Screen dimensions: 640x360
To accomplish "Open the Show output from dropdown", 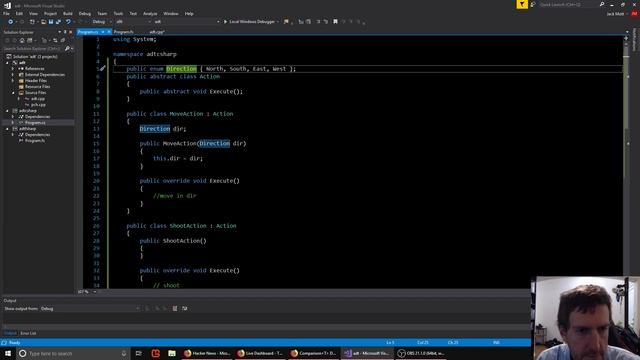I will pyautogui.click(x=90, y=309).
